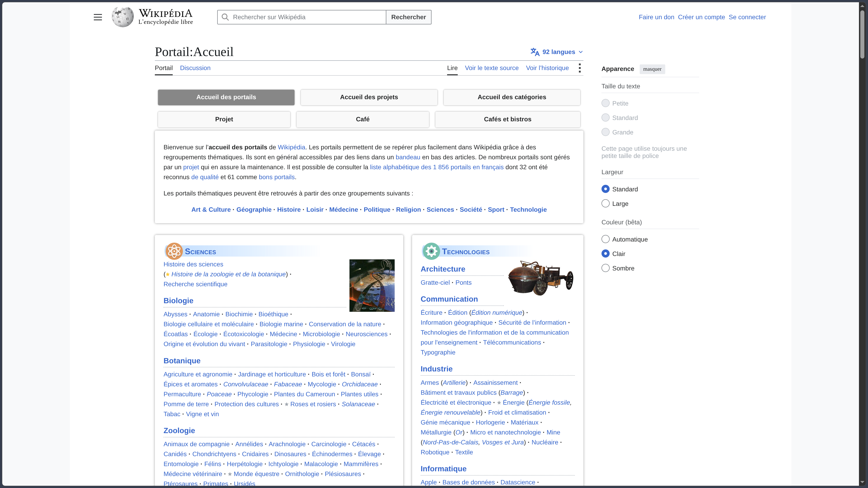Screen dimensions: 868x488
Task: Open the Architecture heading link
Action: pos(443,269)
